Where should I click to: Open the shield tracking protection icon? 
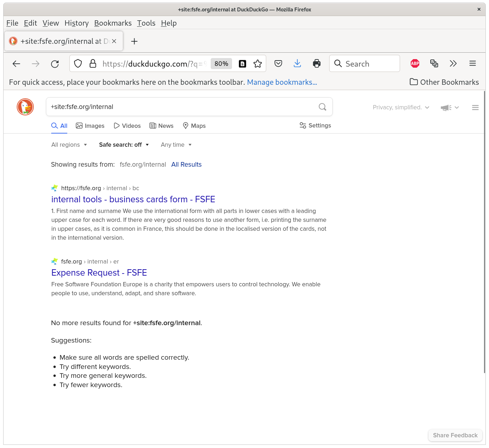point(78,64)
